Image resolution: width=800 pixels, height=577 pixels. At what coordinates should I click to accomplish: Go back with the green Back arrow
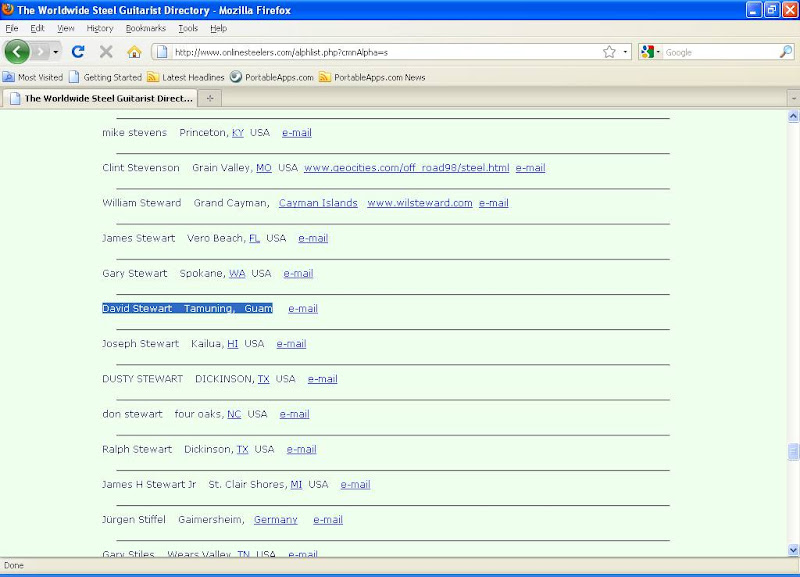pos(17,52)
